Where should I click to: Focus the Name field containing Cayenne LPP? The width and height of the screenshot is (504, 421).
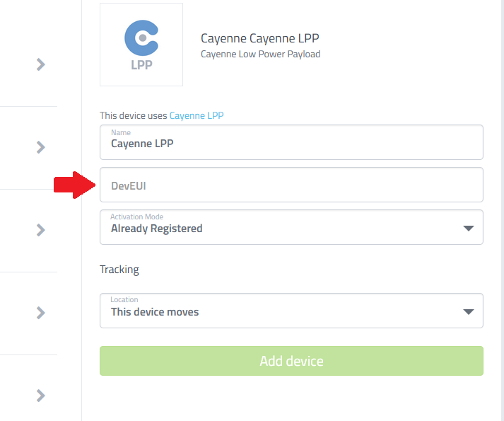[x=291, y=142]
